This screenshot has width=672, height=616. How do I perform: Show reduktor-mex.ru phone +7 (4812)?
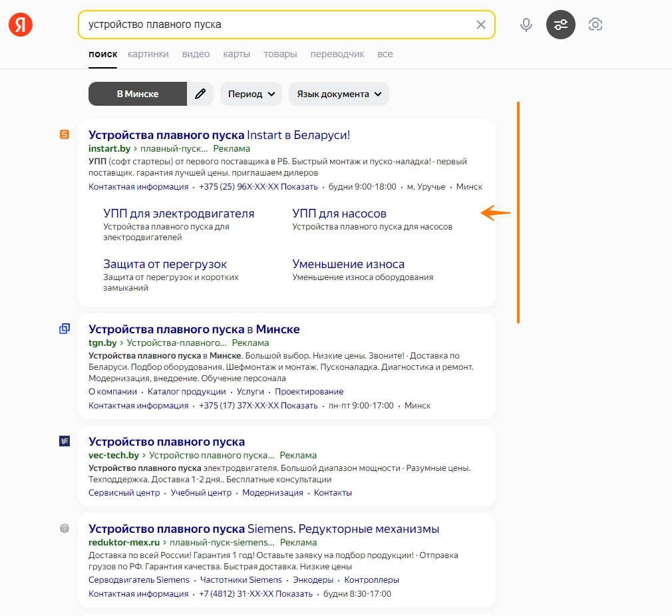tap(256, 594)
